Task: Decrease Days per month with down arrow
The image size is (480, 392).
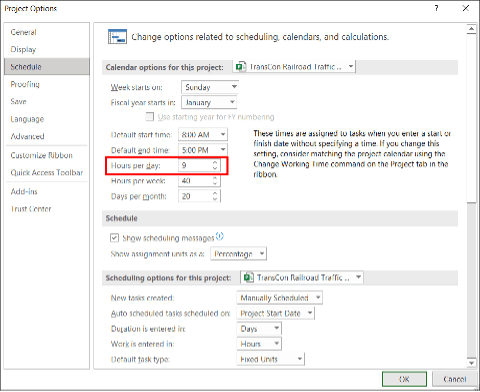Action: point(215,199)
